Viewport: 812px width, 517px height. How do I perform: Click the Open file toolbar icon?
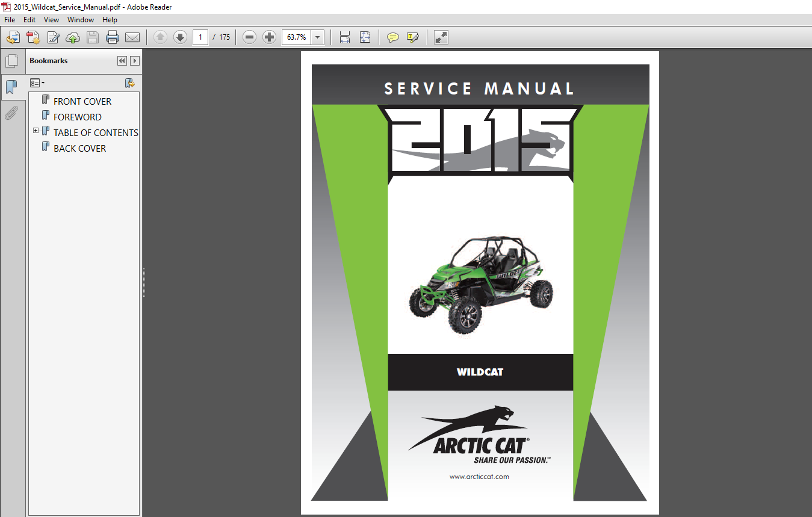click(13, 37)
